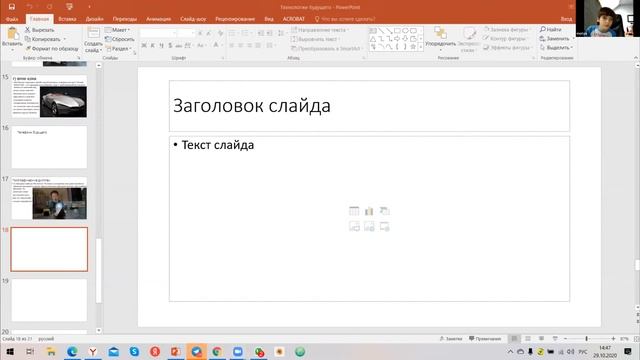640x360 pixels.
Task: Click the Save icon in quick access toolbar
Action: (12, 7)
